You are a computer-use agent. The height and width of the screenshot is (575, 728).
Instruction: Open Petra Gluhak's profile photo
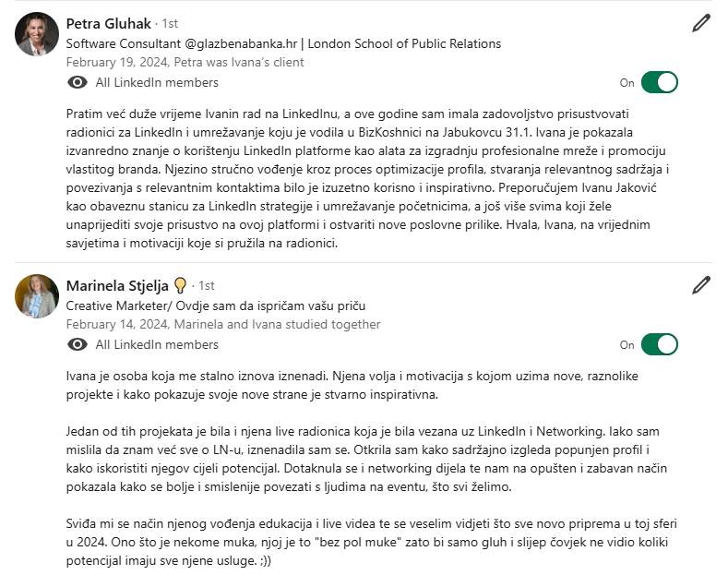click(x=37, y=35)
